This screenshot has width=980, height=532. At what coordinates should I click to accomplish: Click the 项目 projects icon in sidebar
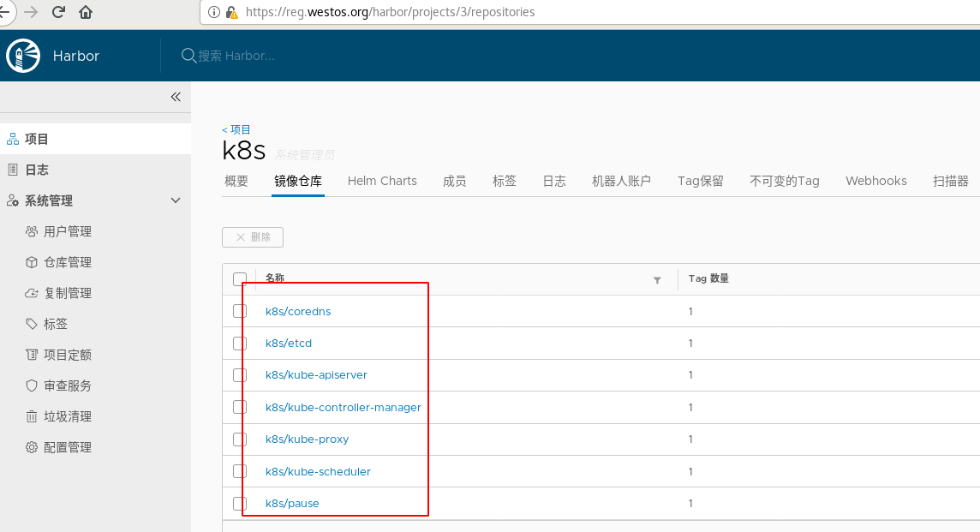tap(13, 139)
